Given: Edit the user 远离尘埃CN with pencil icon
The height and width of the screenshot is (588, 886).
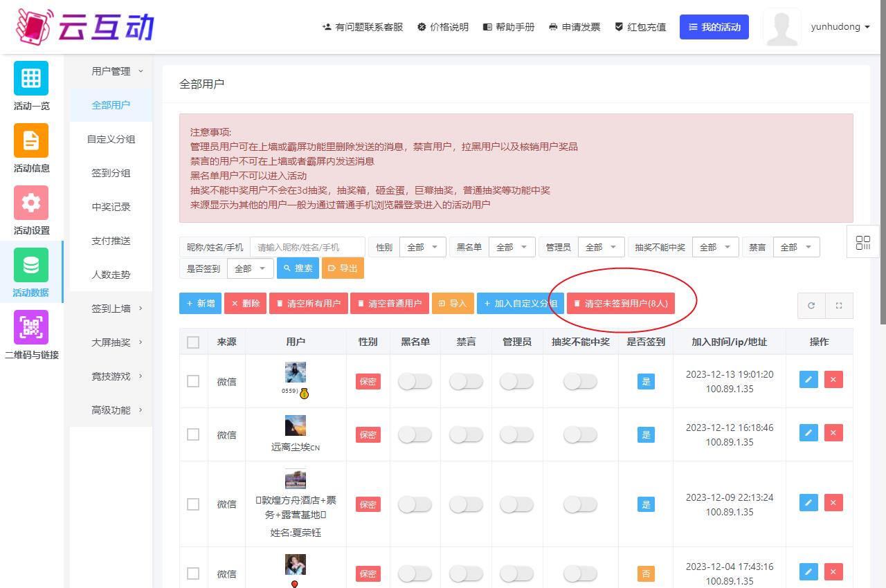Looking at the screenshot, I should pyautogui.click(x=808, y=433).
